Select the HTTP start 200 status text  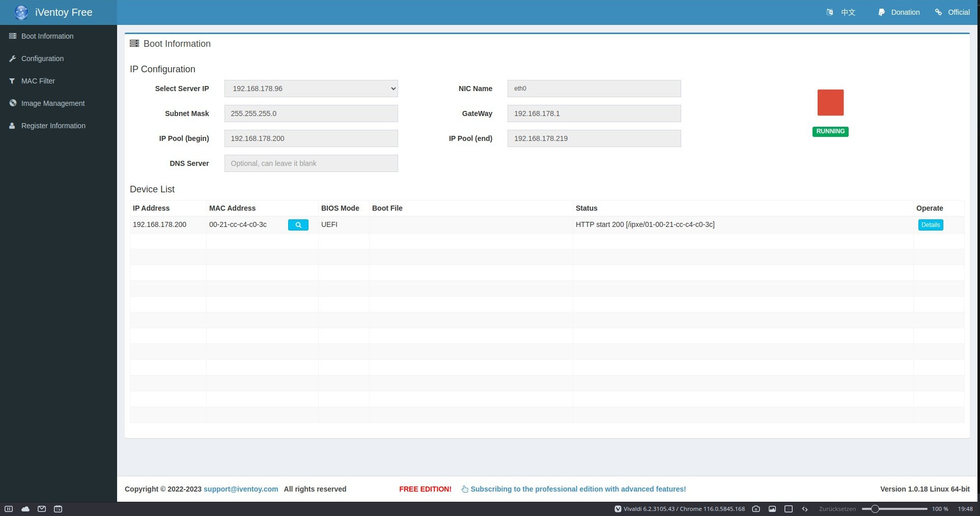pyautogui.click(x=645, y=224)
